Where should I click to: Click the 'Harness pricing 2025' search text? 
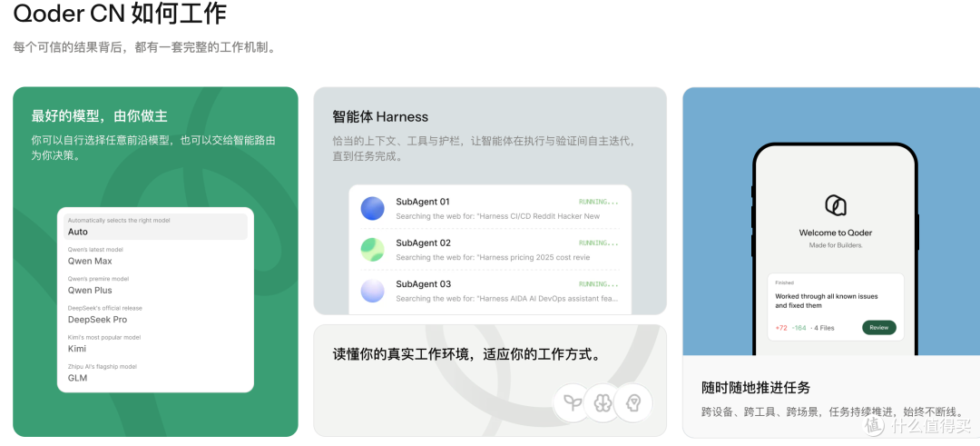(493, 258)
